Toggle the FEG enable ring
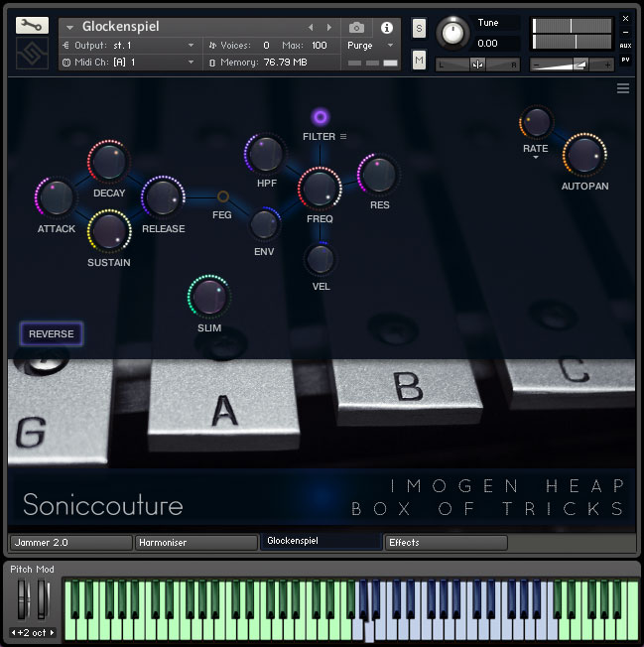Viewport: 644px width, 647px height. click(x=223, y=196)
